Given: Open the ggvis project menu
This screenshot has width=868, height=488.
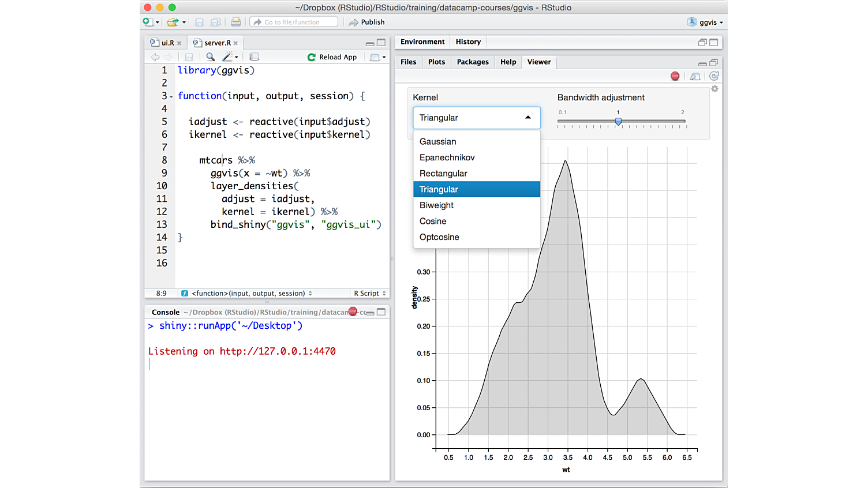Looking at the screenshot, I should (706, 22).
